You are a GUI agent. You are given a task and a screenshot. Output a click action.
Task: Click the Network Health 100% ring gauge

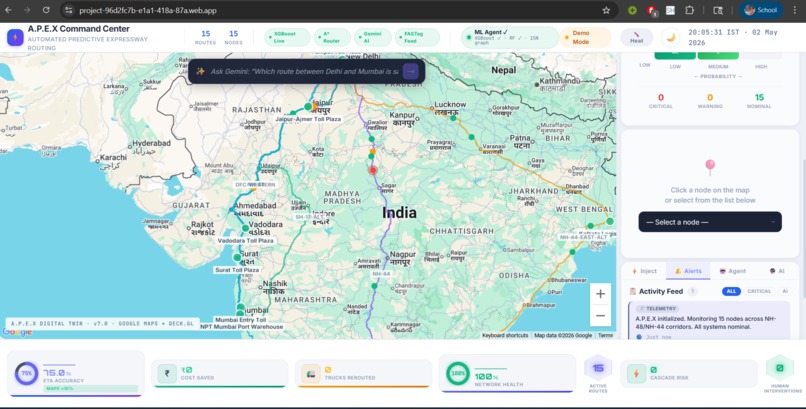click(x=457, y=374)
